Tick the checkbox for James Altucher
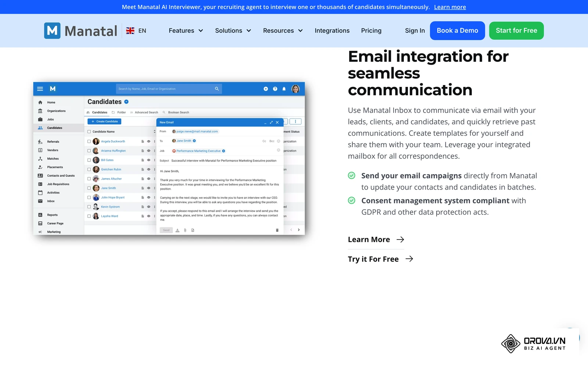This screenshot has width=588, height=368. pos(89,179)
